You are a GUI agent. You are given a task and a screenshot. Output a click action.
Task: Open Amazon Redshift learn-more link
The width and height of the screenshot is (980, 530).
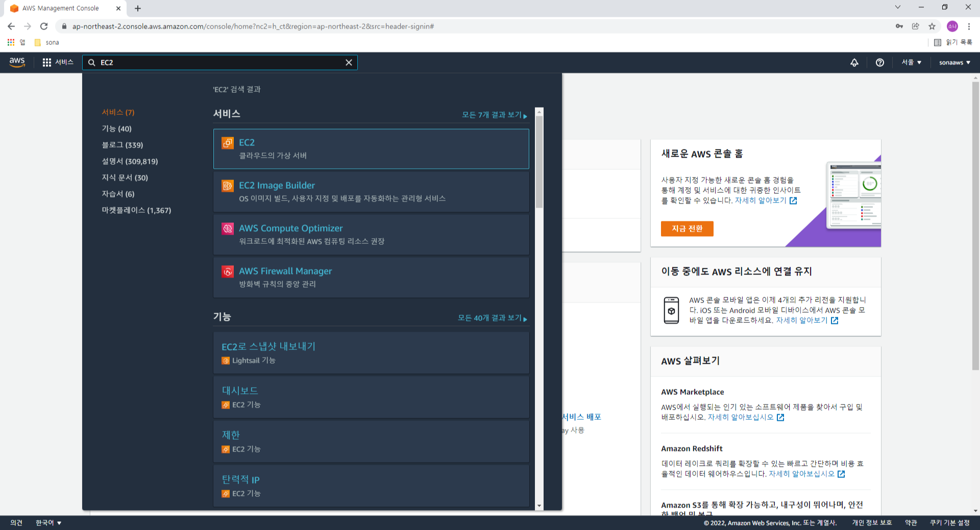click(807, 474)
